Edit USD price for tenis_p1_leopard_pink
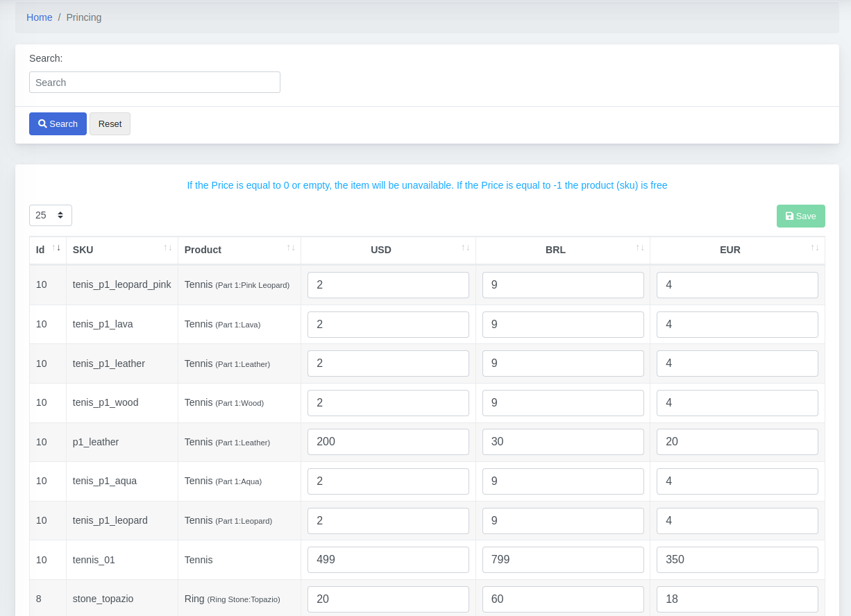Screen dimensions: 851x616 [x=388, y=285]
